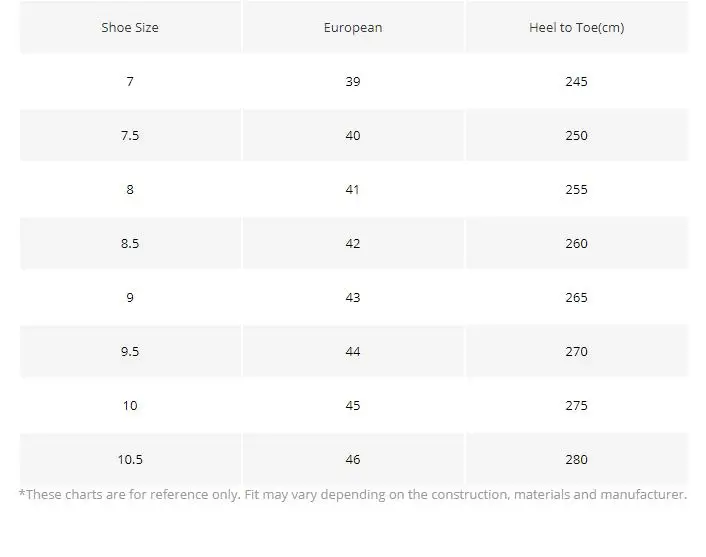Click the 270 heel to toe value
Image resolution: width=706 pixels, height=557 pixels.
[577, 352]
